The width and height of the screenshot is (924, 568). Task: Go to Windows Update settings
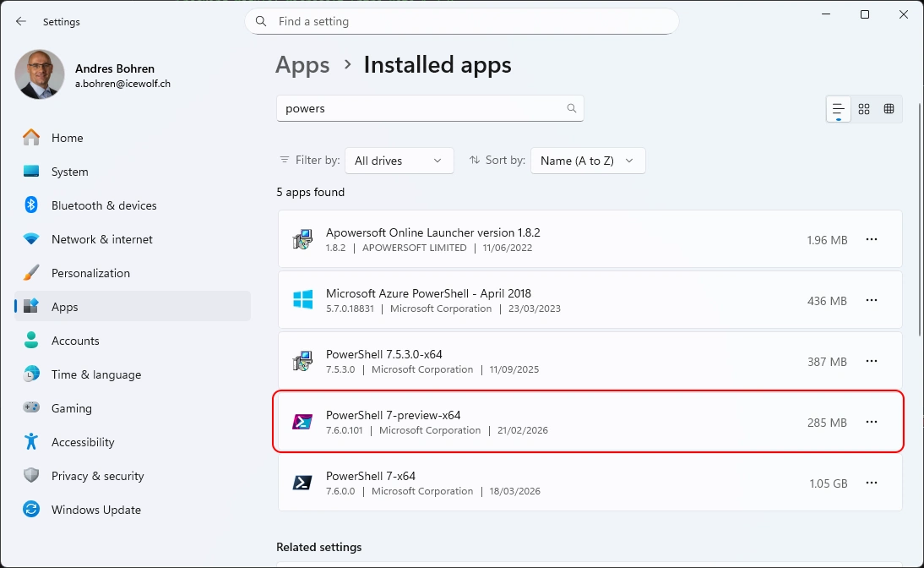point(95,510)
